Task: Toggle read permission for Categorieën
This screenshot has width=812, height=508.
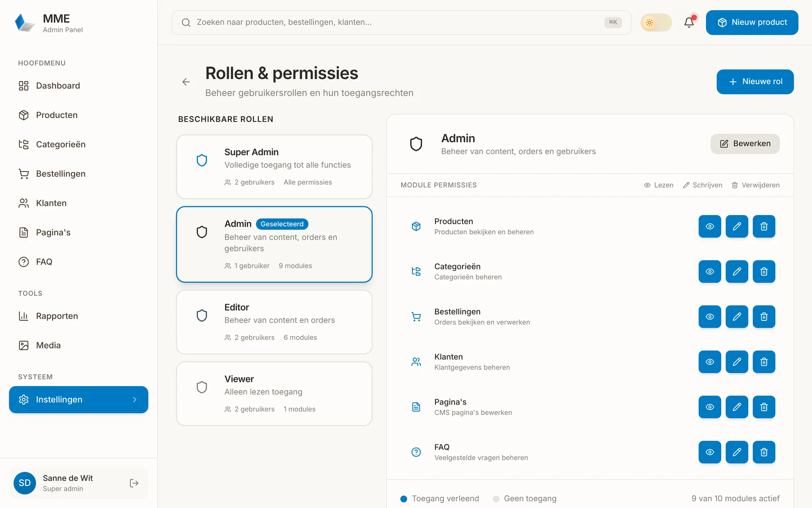Action: (710, 271)
